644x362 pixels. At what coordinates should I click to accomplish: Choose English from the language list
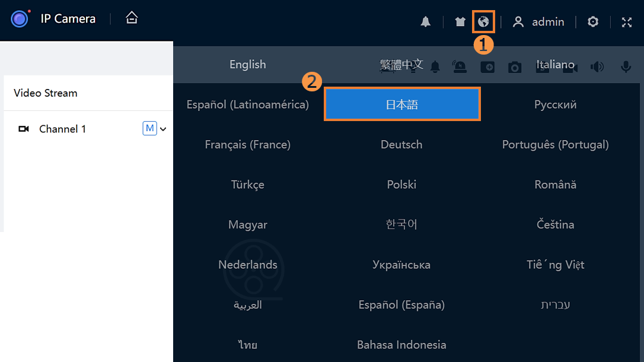(248, 65)
